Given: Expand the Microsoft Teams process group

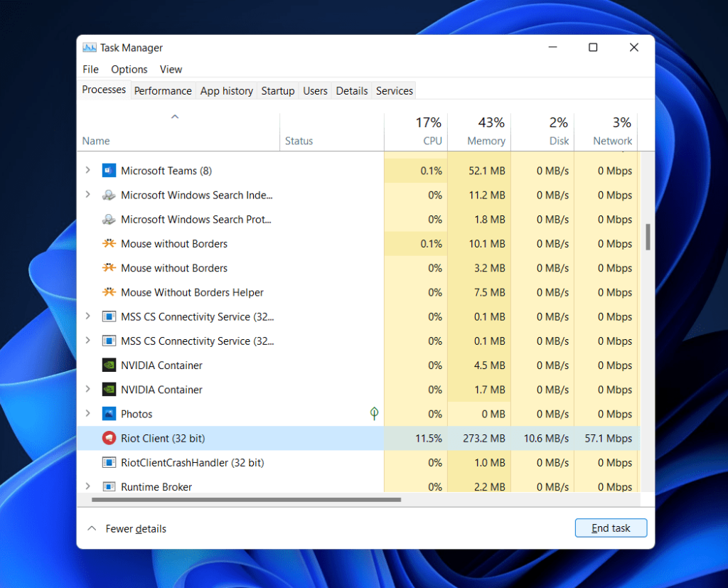Looking at the screenshot, I should click(87, 171).
